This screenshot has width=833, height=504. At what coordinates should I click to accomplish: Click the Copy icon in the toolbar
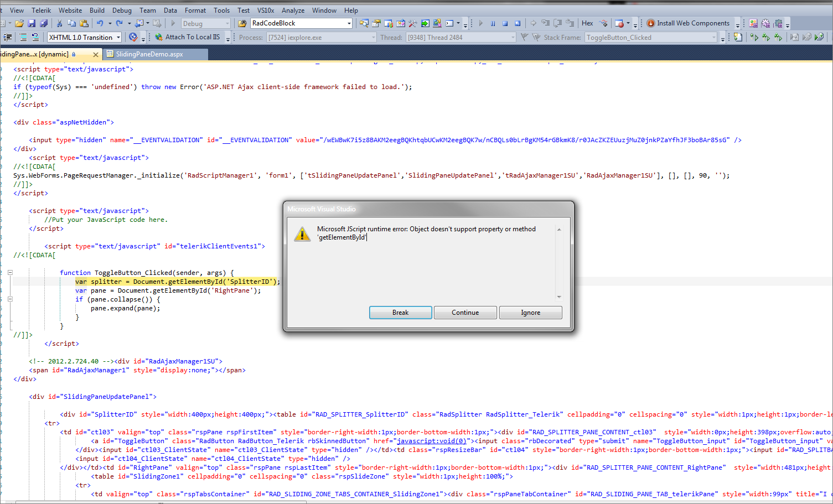pyautogui.click(x=71, y=23)
